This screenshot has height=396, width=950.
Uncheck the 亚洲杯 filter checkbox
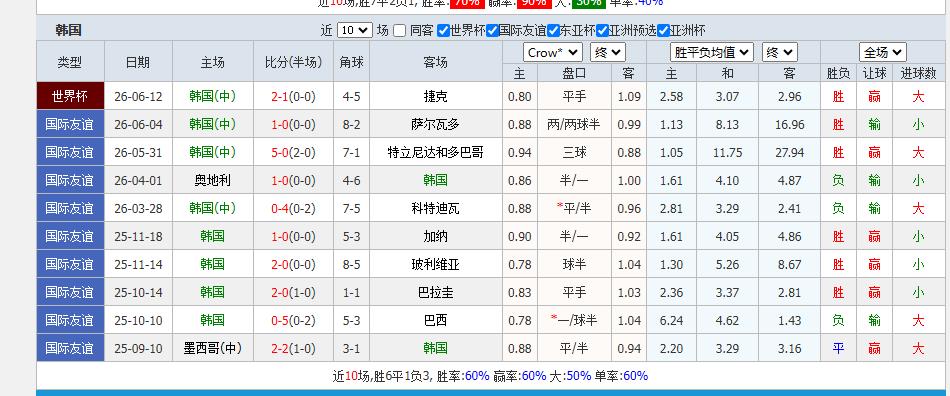663,31
